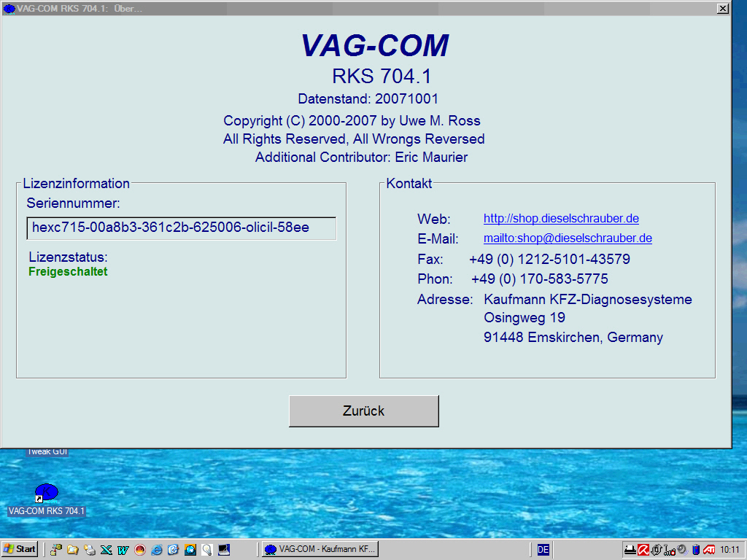Open the folder icon in quick launch

click(72, 550)
